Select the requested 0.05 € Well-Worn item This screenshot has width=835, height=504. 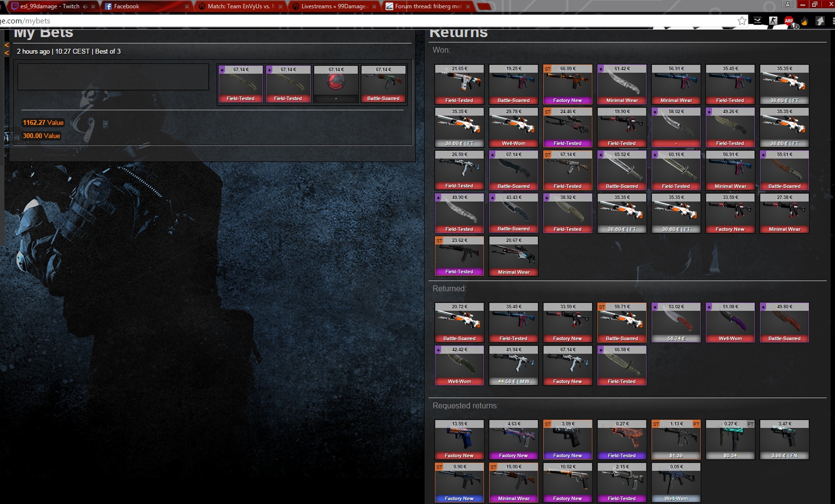point(676,483)
